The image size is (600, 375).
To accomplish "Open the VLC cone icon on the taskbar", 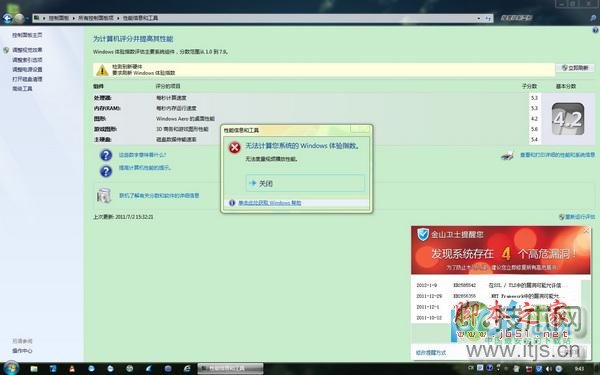I will tap(72, 368).
